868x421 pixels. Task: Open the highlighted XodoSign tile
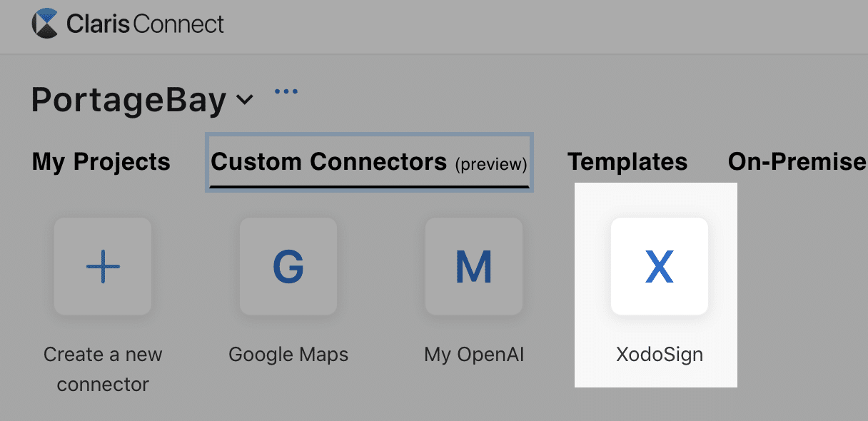click(655, 284)
